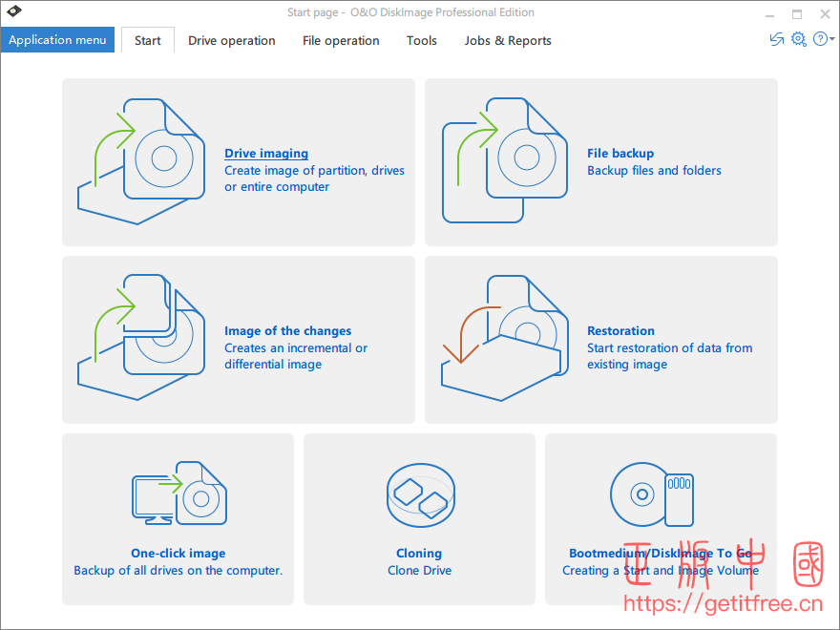840x630 pixels.
Task: Click the Drive imaging link
Action: (266, 154)
